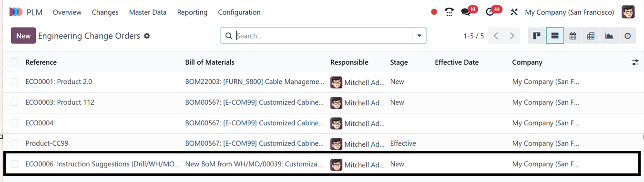Check the ECO0006 Instruction Suggestions row checkbox
Screen dimensions: 644x182
click(14, 164)
